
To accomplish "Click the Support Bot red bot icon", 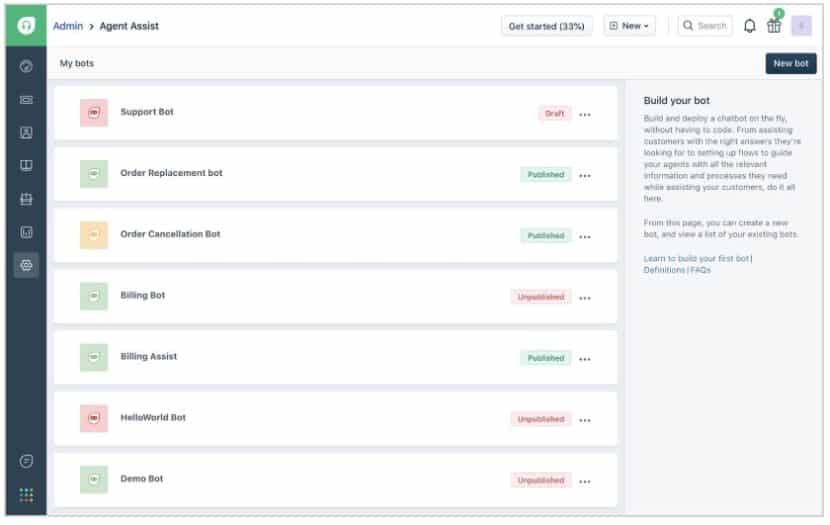I will click(94, 113).
